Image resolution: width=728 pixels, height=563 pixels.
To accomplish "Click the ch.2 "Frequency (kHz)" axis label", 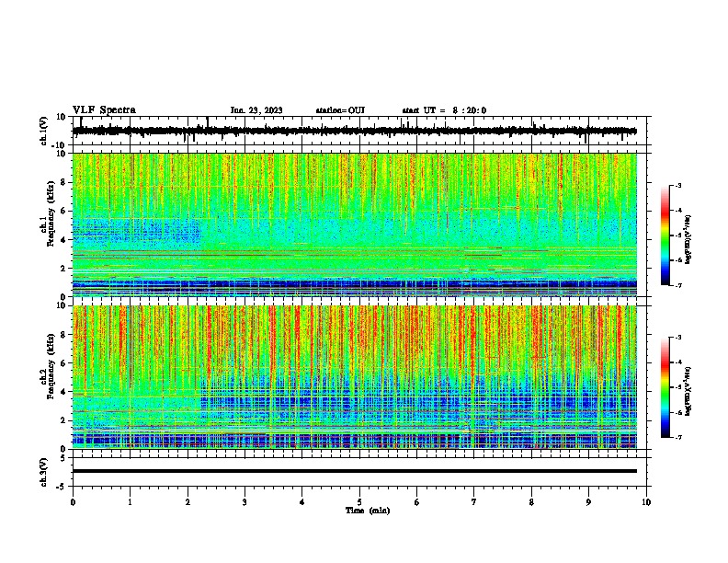I will tap(51, 367).
